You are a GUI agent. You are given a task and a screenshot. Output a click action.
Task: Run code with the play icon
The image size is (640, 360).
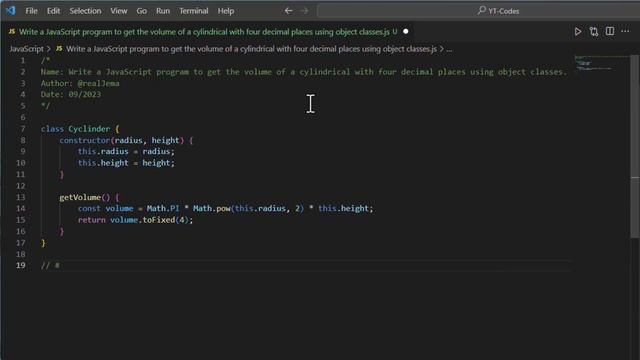click(x=578, y=31)
